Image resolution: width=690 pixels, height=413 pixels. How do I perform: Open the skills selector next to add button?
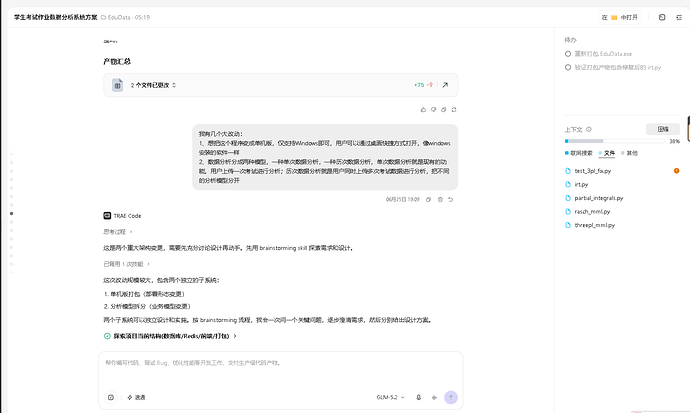click(x=136, y=397)
